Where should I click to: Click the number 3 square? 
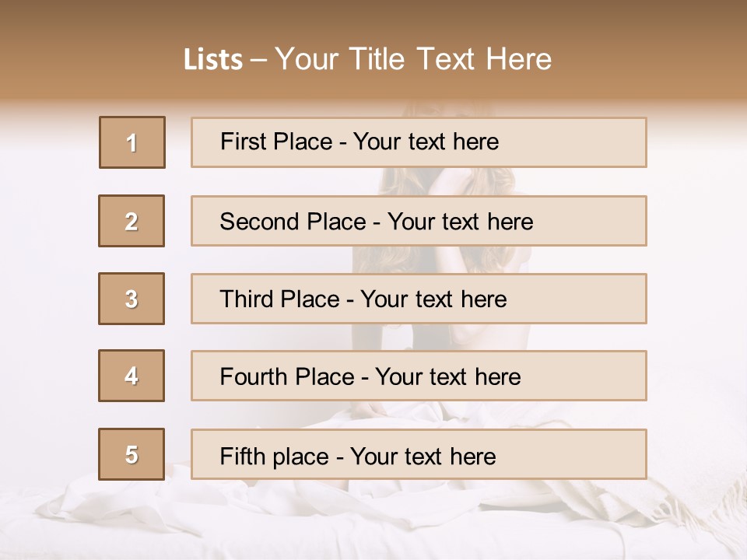click(132, 299)
